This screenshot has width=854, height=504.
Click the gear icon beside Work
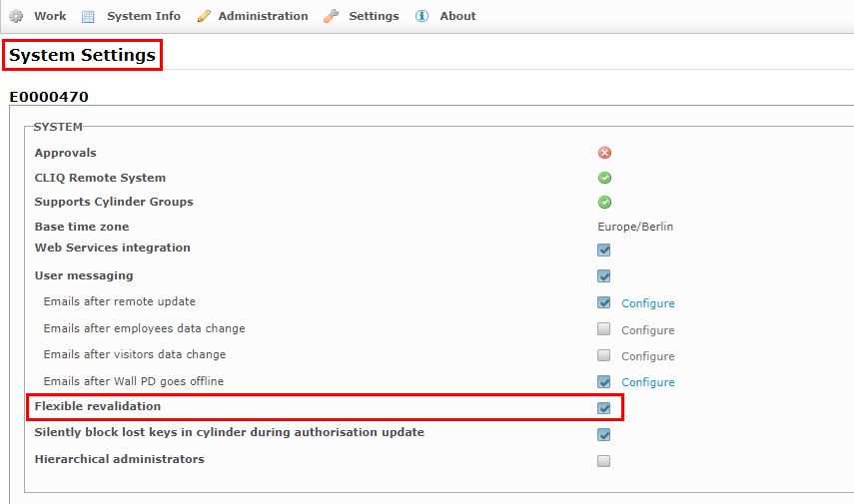point(16,16)
